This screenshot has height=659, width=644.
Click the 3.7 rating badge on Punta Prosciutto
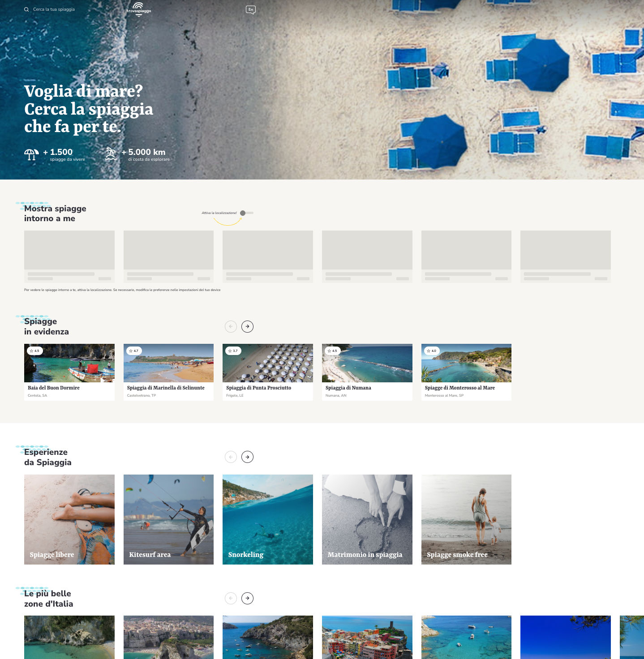(x=233, y=351)
